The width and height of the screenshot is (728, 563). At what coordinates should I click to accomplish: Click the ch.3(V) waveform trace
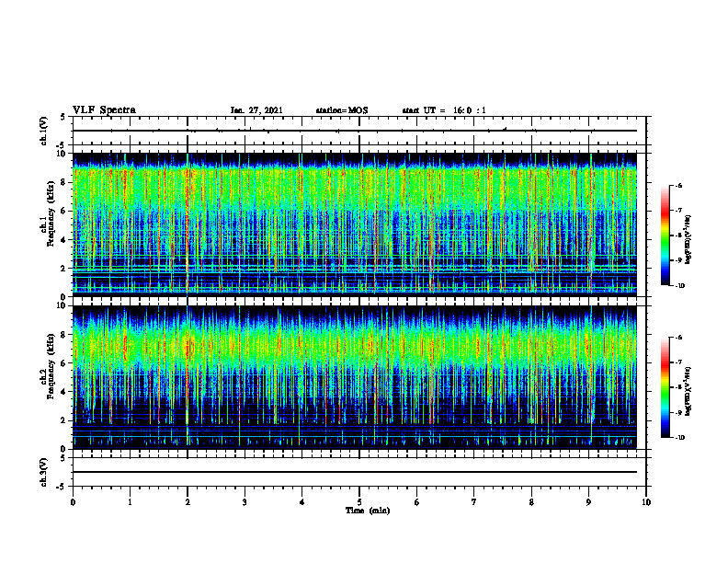(355, 472)
